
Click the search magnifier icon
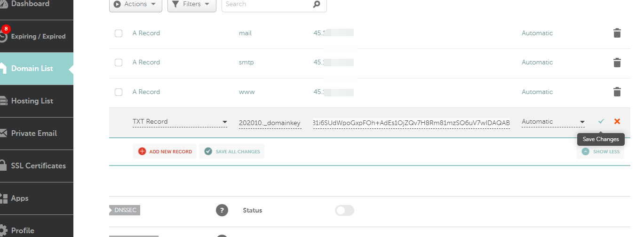pyautogui.click(x=317, y=4)
